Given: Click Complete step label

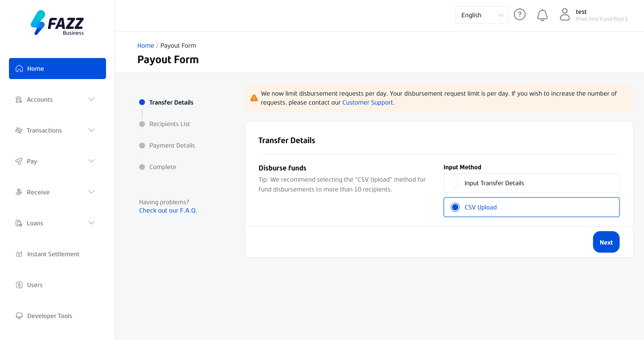Looking at the screenshot, I should 163,167.
